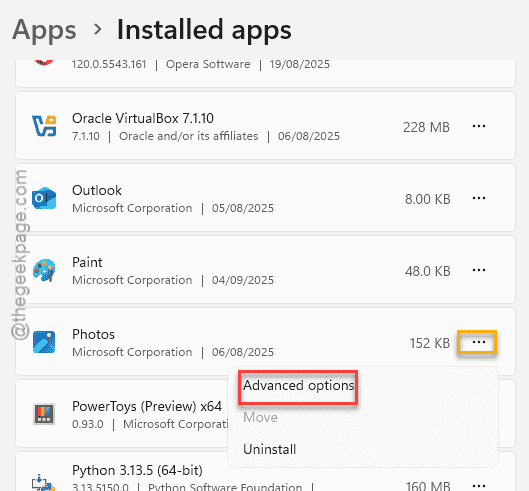The image size is (529, 491).
Task: Click the Opera Software publisher text
Action: (208, 64)
